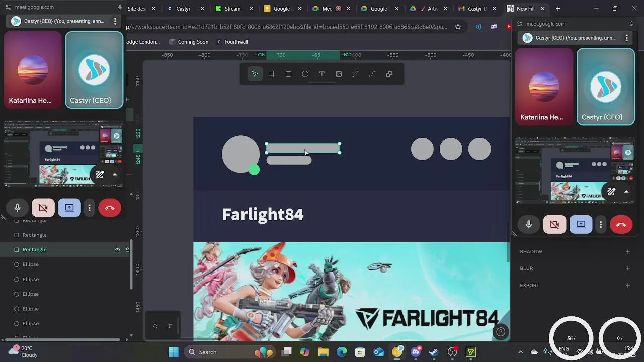
Task: Open Outlook from taskbar
Action: pos(378,352)
